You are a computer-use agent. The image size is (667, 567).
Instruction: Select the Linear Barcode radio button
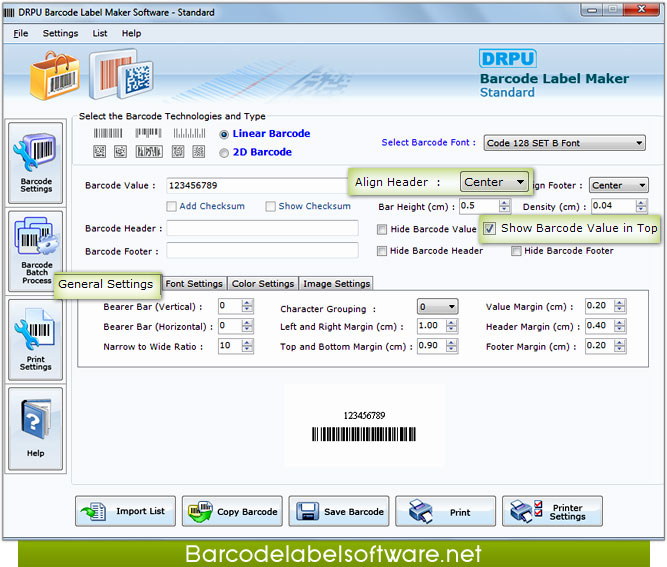point(224,134)
